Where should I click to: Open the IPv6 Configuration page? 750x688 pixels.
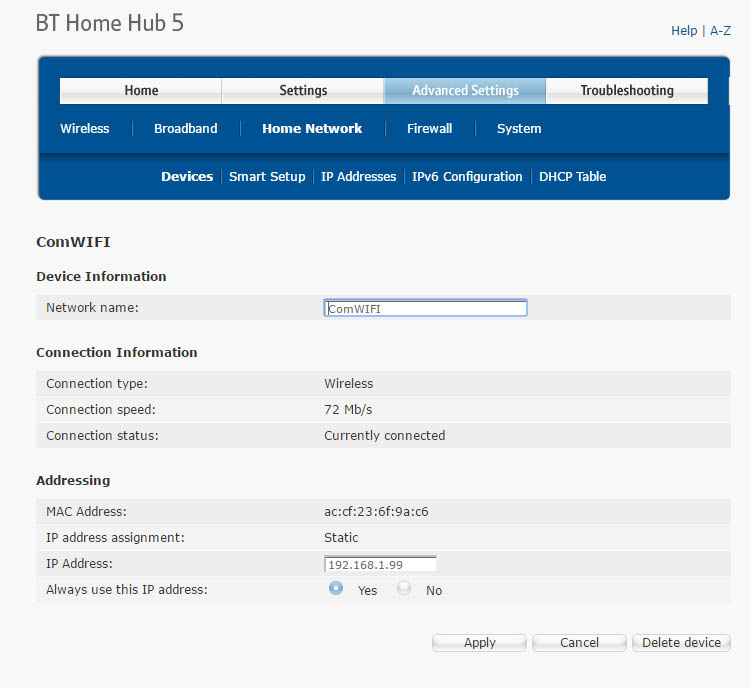click(x=467, y=177)
